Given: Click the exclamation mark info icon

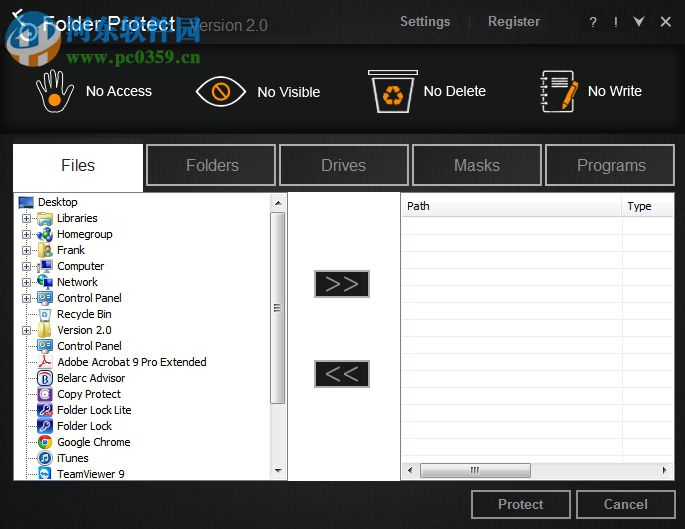Looking at the screenshot, I should tap(616, 22).
